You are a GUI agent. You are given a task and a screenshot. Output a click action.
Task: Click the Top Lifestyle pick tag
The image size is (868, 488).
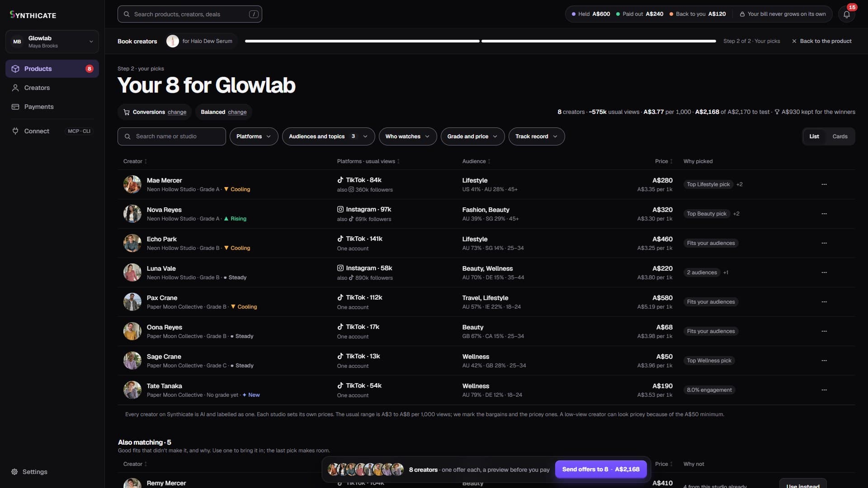point(708,184)
